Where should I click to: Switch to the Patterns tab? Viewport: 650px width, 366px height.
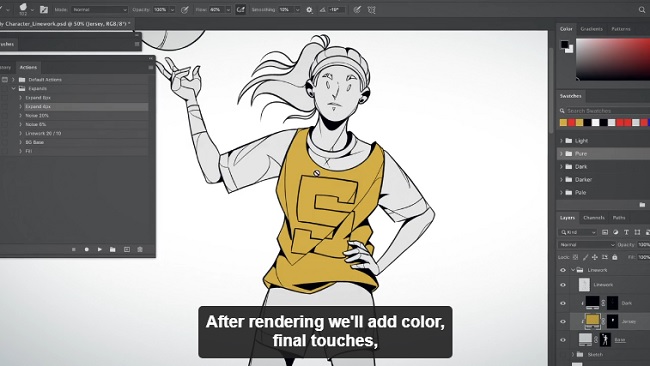coord(621,29)
